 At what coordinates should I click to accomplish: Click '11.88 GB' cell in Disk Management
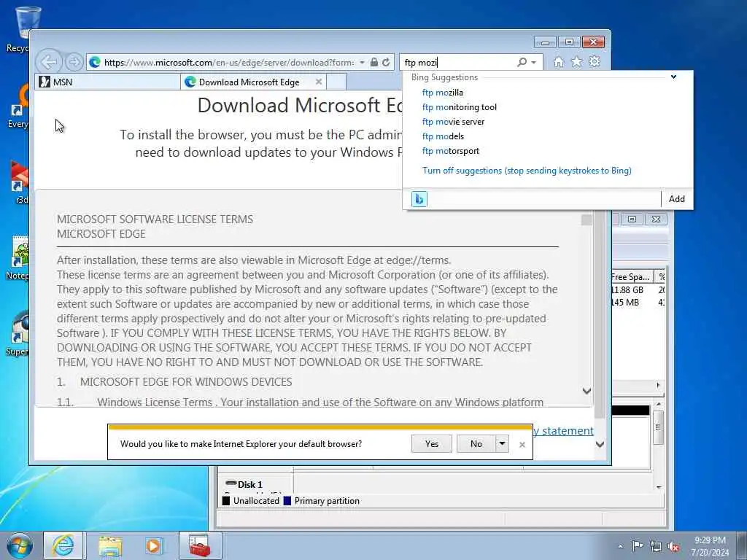(627, 289)
